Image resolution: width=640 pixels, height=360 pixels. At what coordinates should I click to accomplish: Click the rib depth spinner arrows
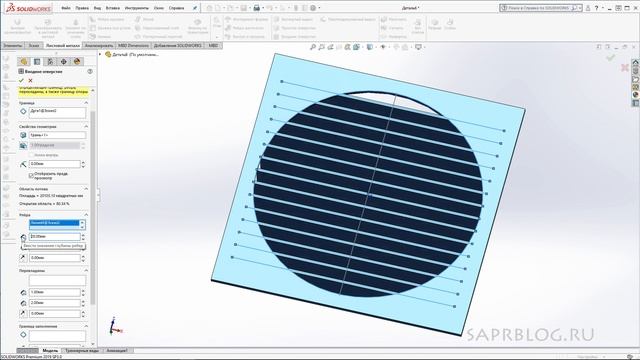coord(83,237)
